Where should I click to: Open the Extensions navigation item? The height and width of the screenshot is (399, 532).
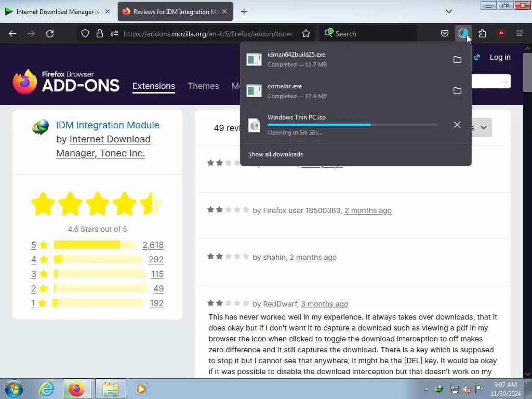coord(154,86)
